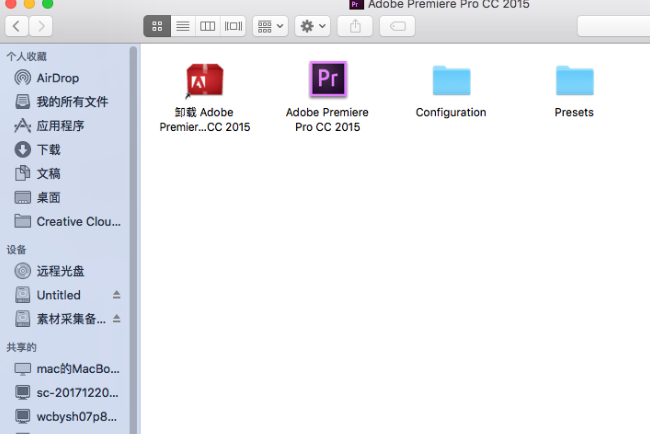Select the Presets folder icon
The image size is (650, 434).
[575, 80]
